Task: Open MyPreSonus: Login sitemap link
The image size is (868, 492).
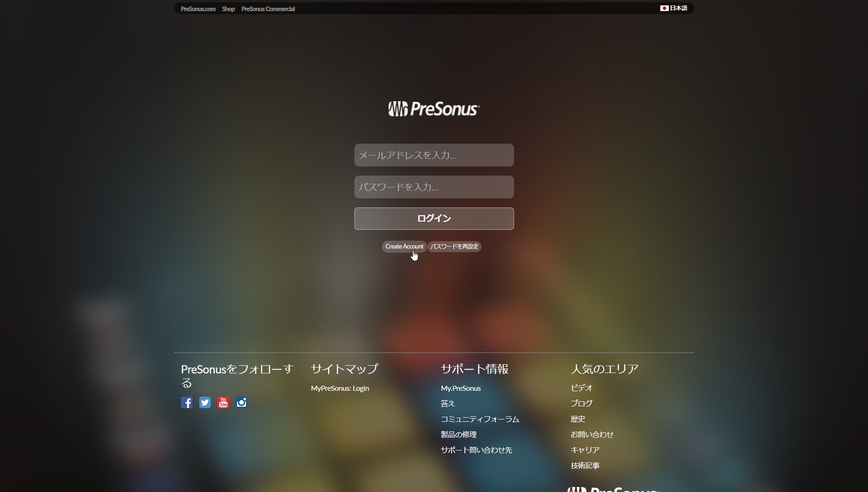Action: [340, 388]
